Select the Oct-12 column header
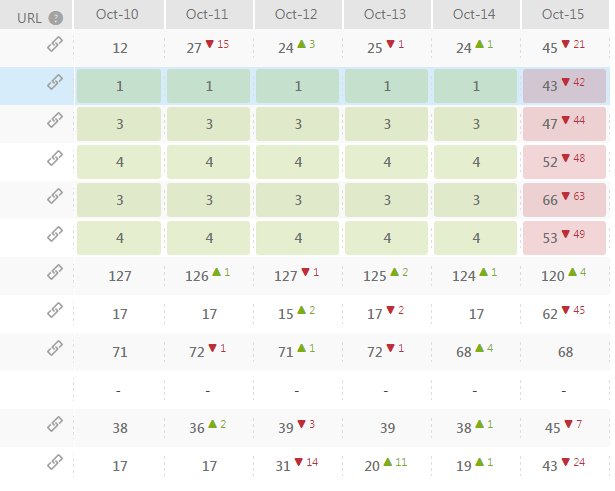The width and height of the screenshot is (615, 491). click(296, 15)
